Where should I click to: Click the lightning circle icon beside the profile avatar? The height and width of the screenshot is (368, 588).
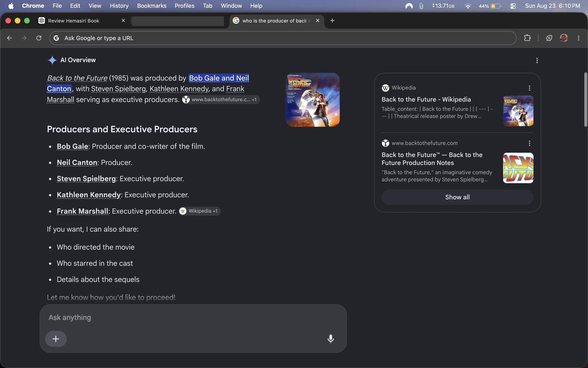coord(549,38)
